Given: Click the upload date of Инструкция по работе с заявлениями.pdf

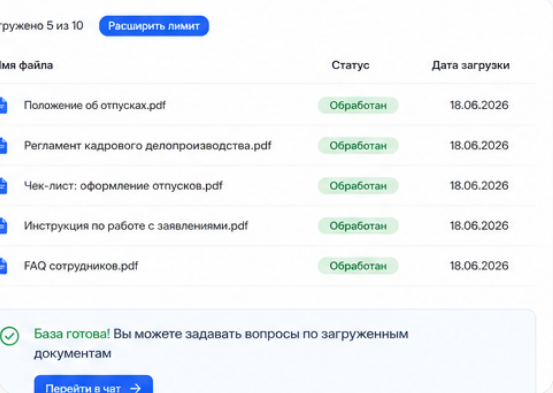Looking at the screenshot, I should (x=479, y=226).
